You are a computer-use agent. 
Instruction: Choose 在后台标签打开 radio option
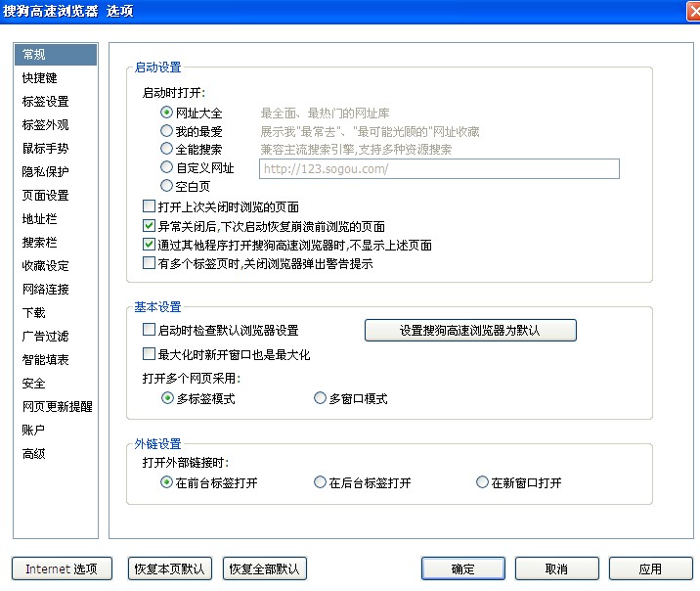coord(320,482)
